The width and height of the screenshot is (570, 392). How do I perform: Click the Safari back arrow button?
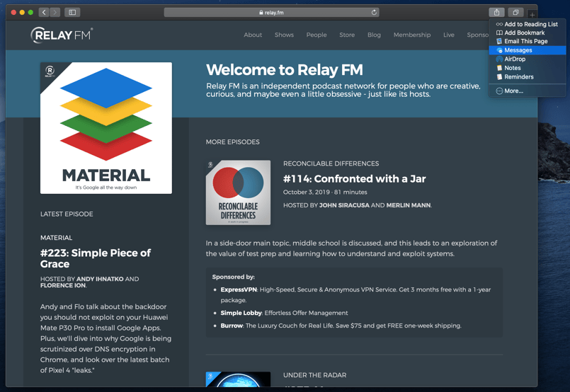click(44, 12)
